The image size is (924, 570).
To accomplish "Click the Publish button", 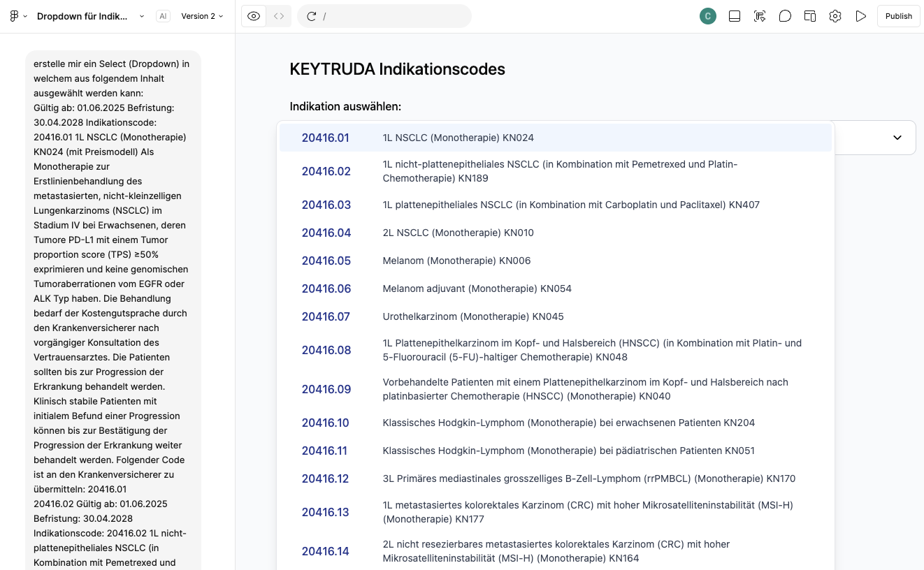I will [898, 16].
